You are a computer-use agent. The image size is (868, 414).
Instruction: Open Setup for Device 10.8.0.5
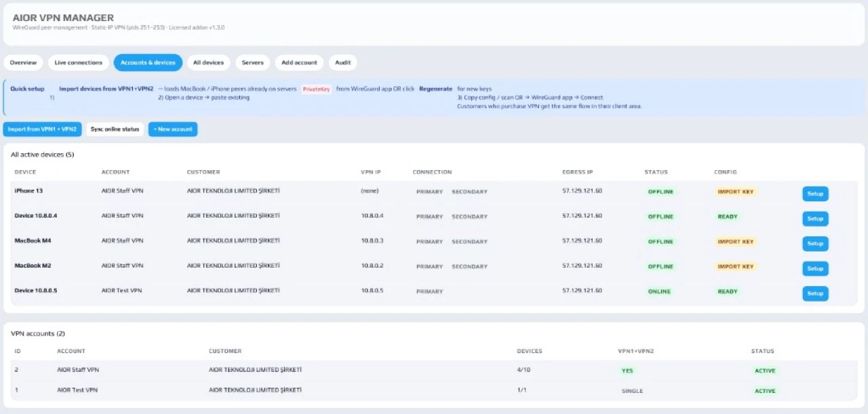click(x=815, y=293)
